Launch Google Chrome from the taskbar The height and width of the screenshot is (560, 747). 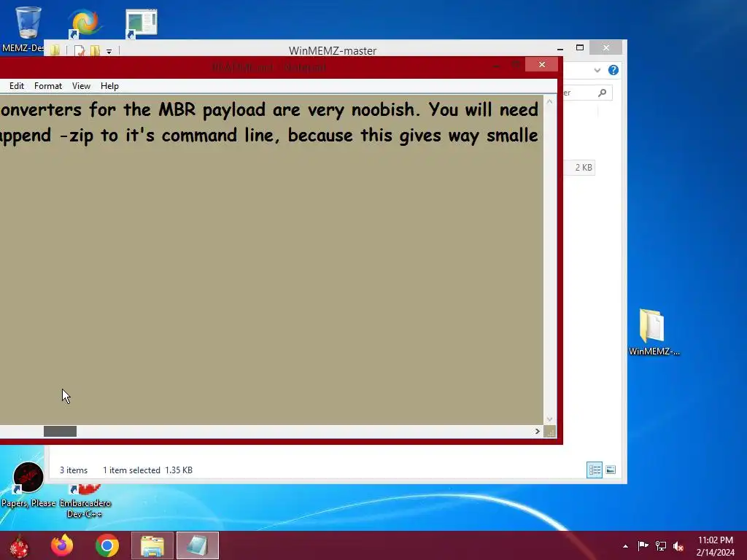pos(107,545)
